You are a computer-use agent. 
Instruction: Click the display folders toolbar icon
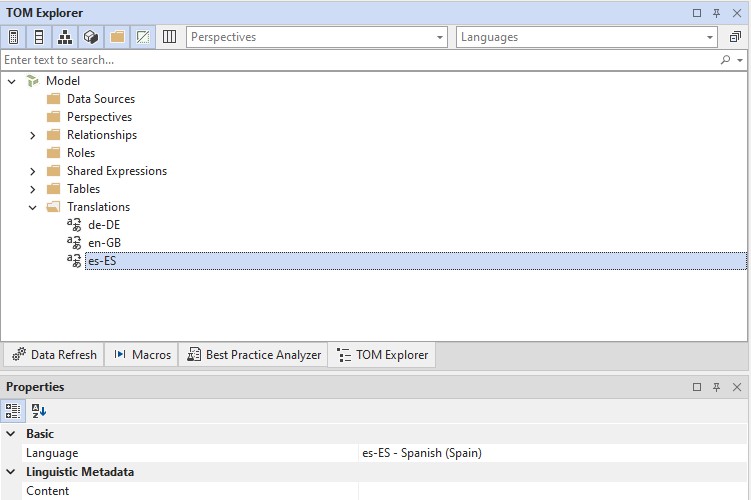tap(117, 37)
